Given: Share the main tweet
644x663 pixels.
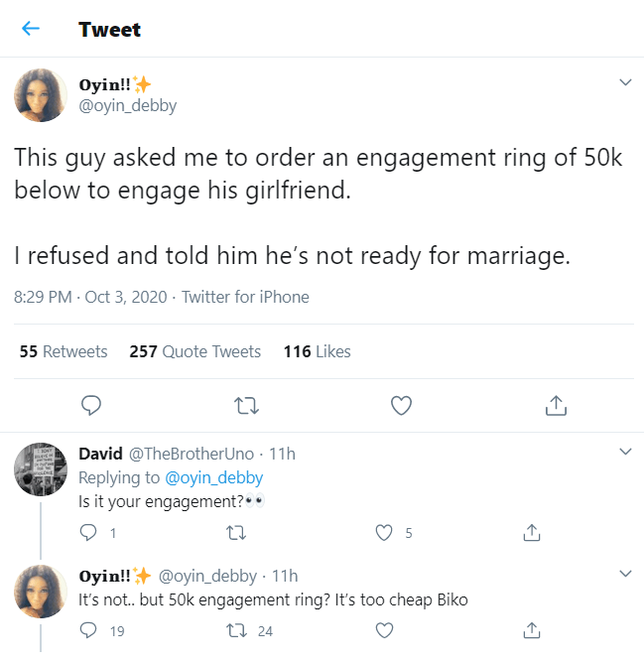Looking at the screenshot, I should click(x=556, y=405).
